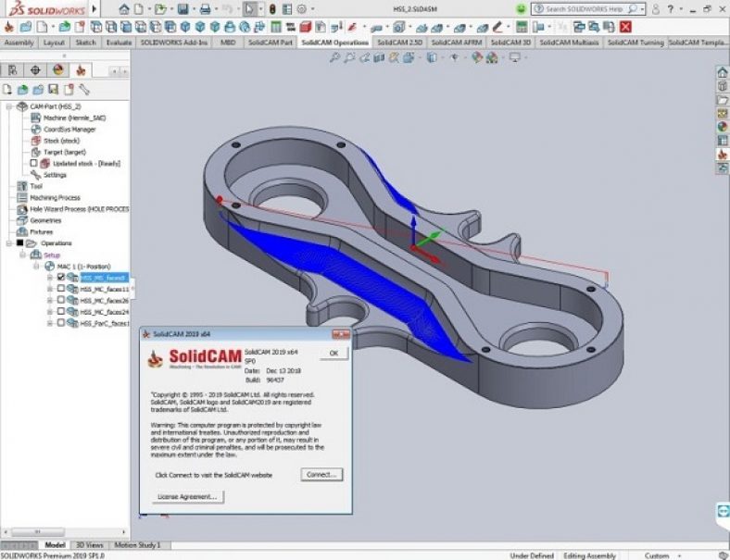
Task: Click the red stock cube toolbar icon
Action: [x=305, y=27]
